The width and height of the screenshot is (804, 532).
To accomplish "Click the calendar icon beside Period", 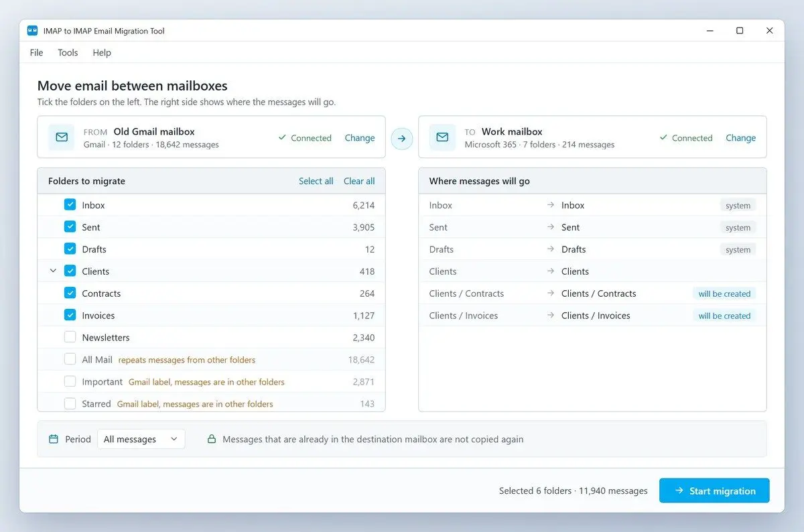I will [54, 440].
